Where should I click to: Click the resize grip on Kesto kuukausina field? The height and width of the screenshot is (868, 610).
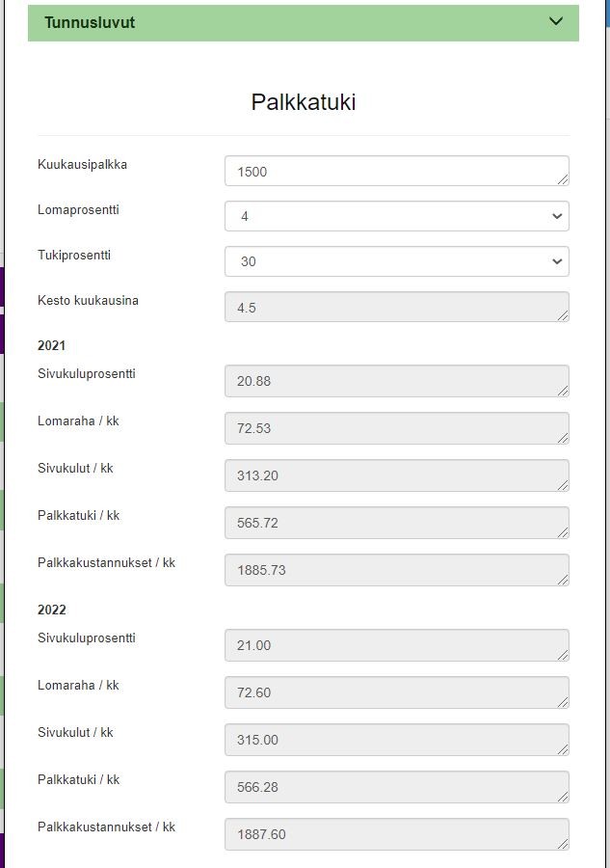563,315
